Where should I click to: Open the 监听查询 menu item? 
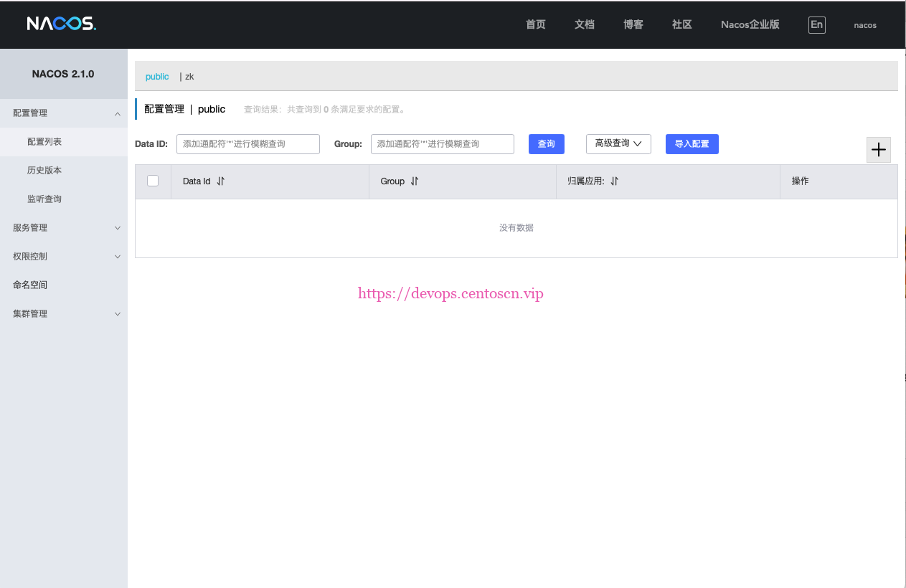44,199
